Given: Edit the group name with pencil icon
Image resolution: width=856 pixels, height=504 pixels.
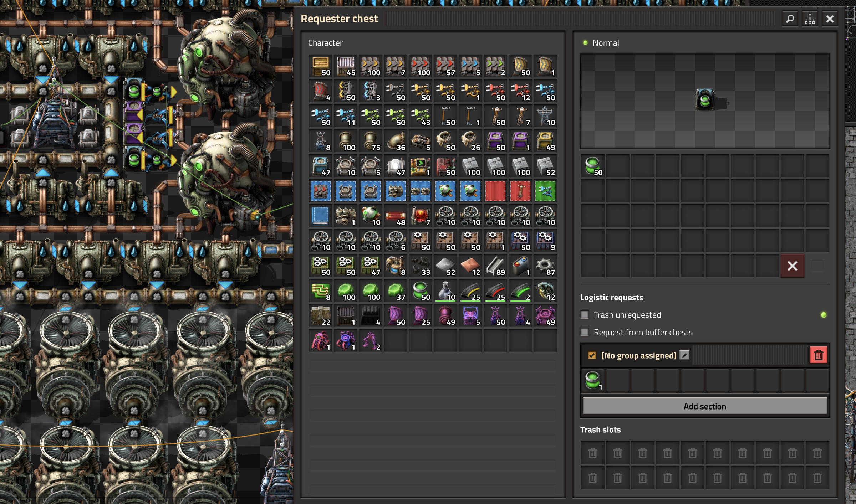Looking at the screenshot, I should click(684, 355).
